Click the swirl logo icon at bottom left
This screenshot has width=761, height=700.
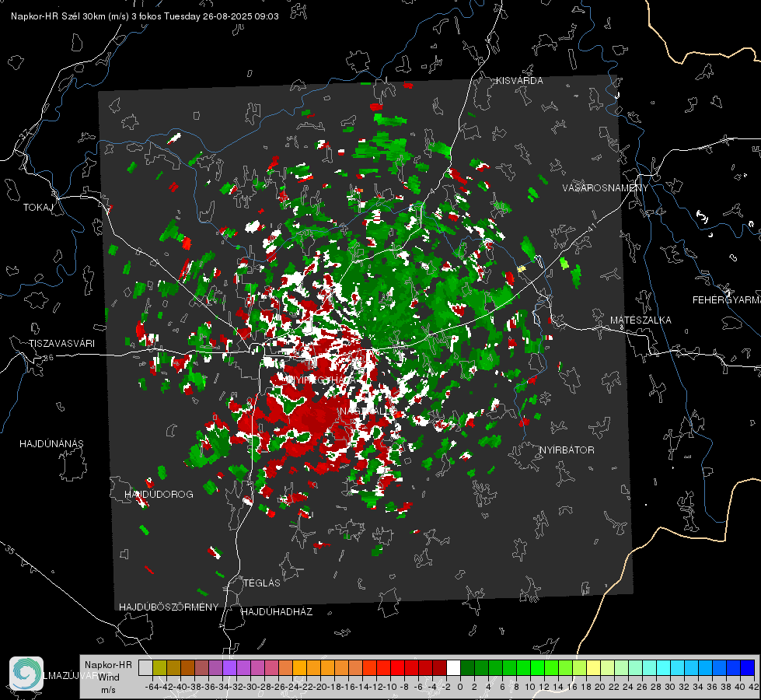pyautogui.click(x=26, y=674)
